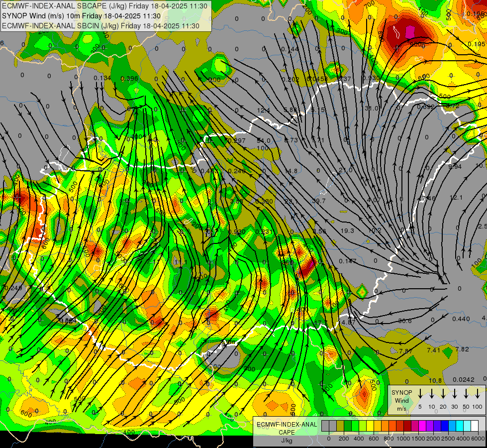487x448 pixels.
Task: Click the station value '30.6'
Action: pos(405,321)
